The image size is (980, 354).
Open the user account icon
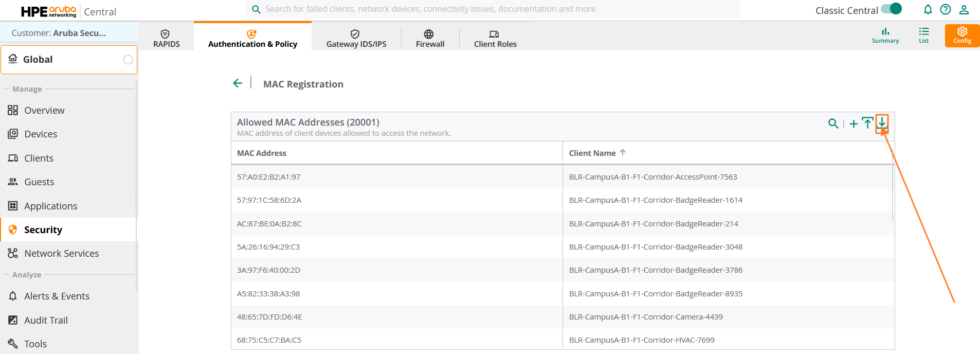pyautogui.click(x=964, y=9)
